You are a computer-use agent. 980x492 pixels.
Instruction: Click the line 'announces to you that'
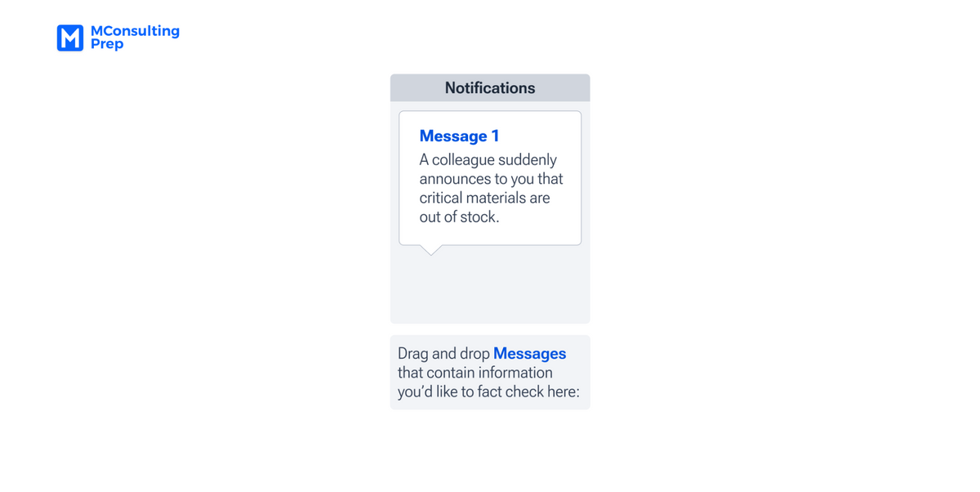(491, 179)
